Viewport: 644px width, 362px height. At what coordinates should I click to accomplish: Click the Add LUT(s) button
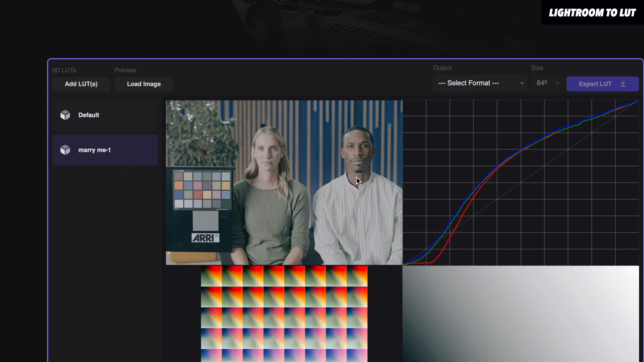(81, 84)
